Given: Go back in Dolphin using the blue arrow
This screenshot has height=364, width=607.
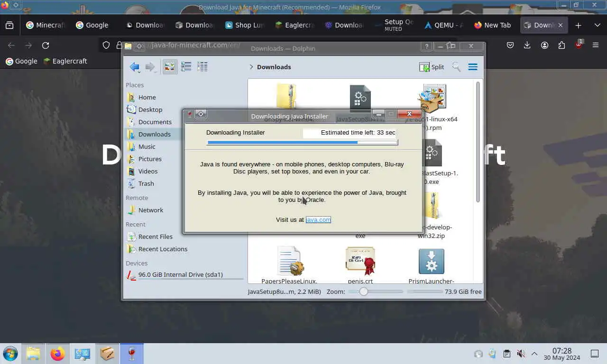Looking at the screenshot, I should click(x=135, y=67).
